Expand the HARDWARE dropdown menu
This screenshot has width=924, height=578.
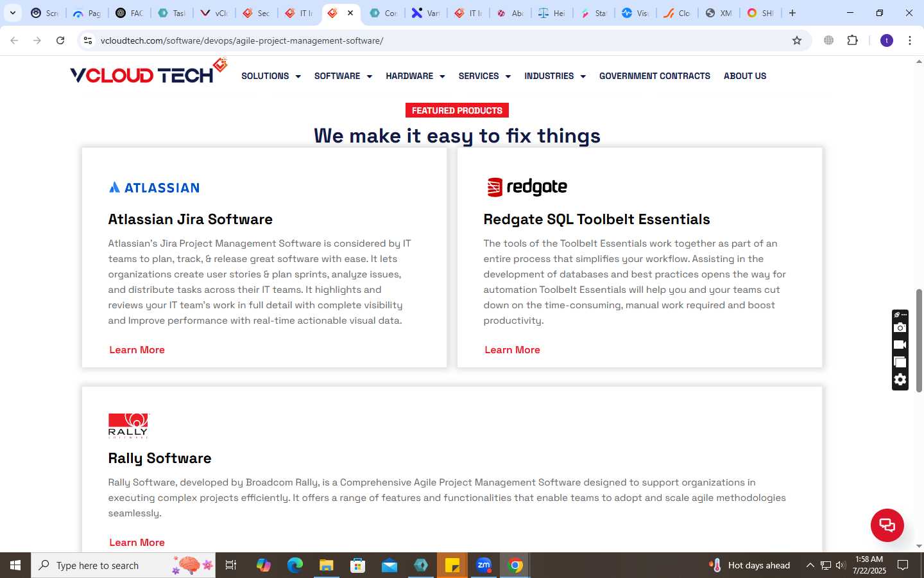[415, 76]
